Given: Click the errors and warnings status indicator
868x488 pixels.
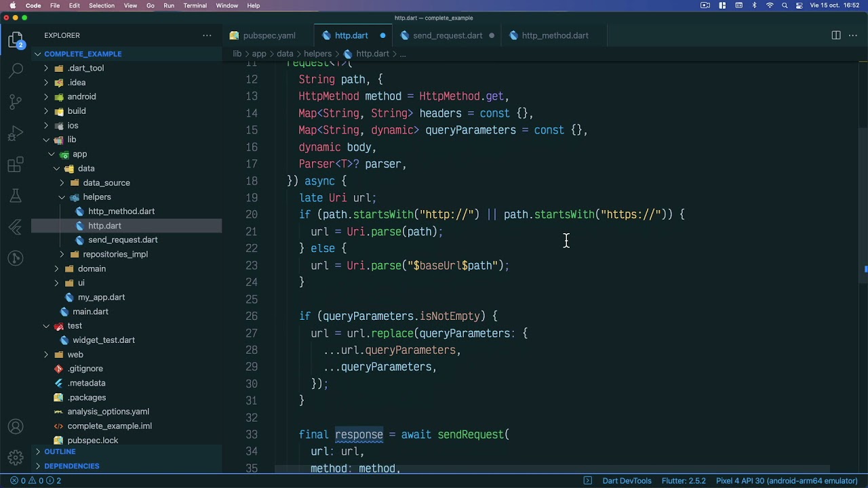Looking at the screenshot, I should (x=36, y=481).
